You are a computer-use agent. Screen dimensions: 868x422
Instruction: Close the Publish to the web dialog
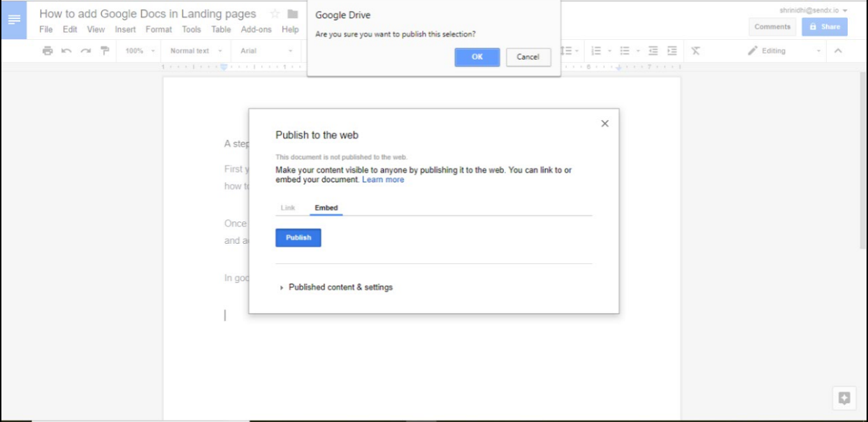pos(605,124)
